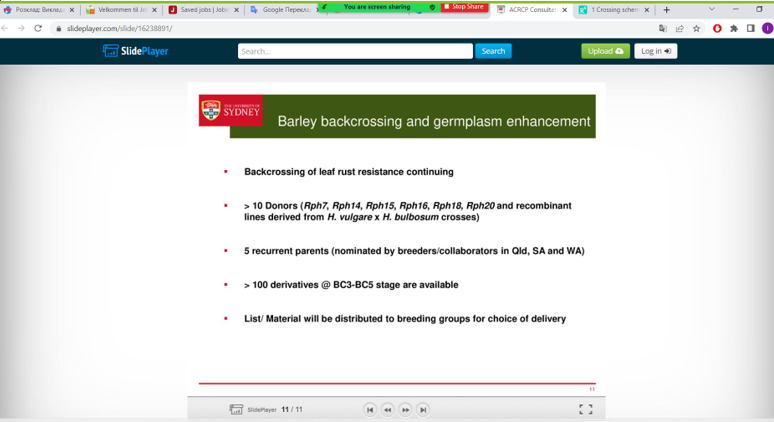The height and width of the screenshot is (422, 774).
Task: Close the Velkommen til Job tab
Action: click(154, 10)
